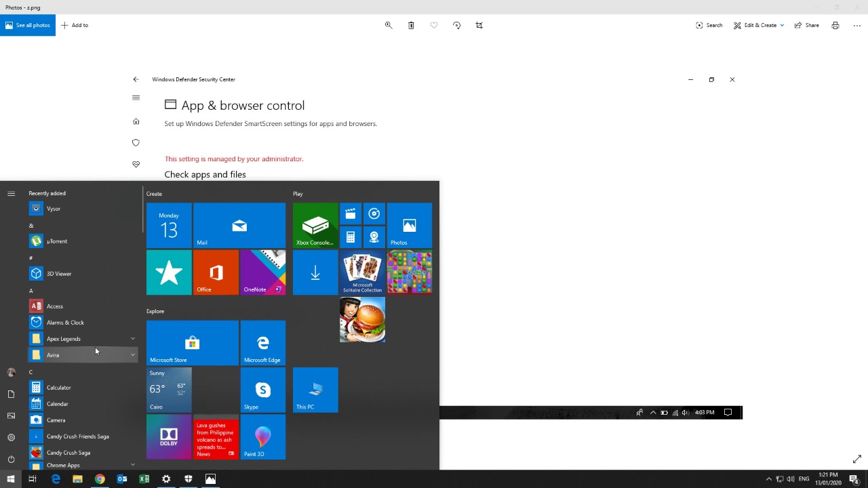Open the OneNote tile
This screenshot has width=868, height=488.
(263, 272)
